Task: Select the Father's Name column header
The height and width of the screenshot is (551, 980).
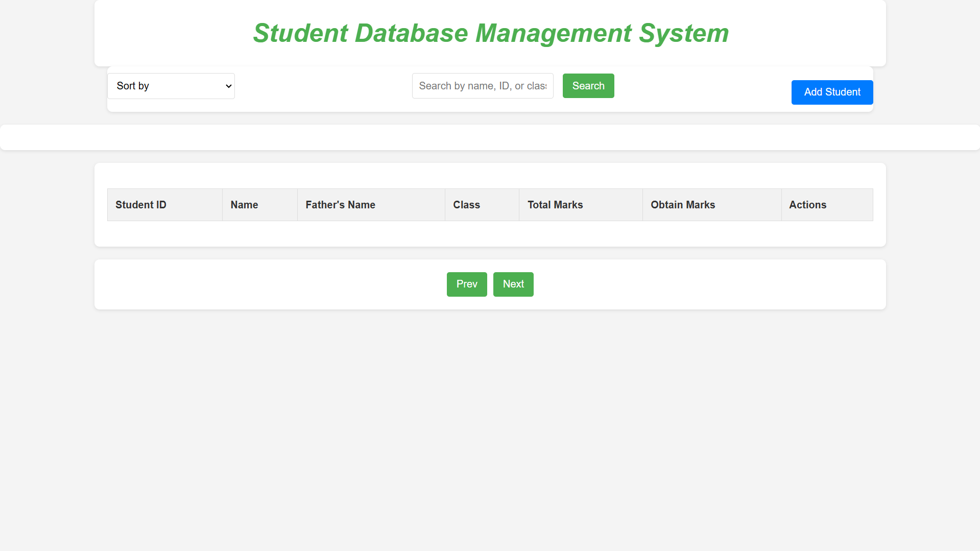Action: pyautogui.click(x=371, y=205)
